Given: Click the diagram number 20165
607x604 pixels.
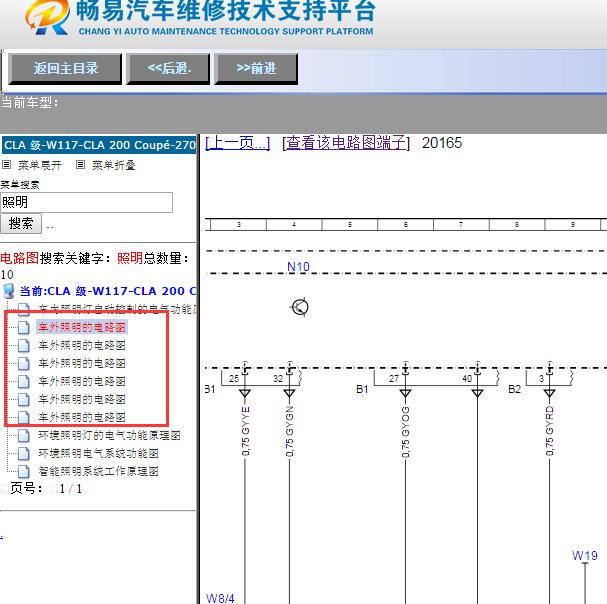Looking at the screenshot, I should point(442,143).
